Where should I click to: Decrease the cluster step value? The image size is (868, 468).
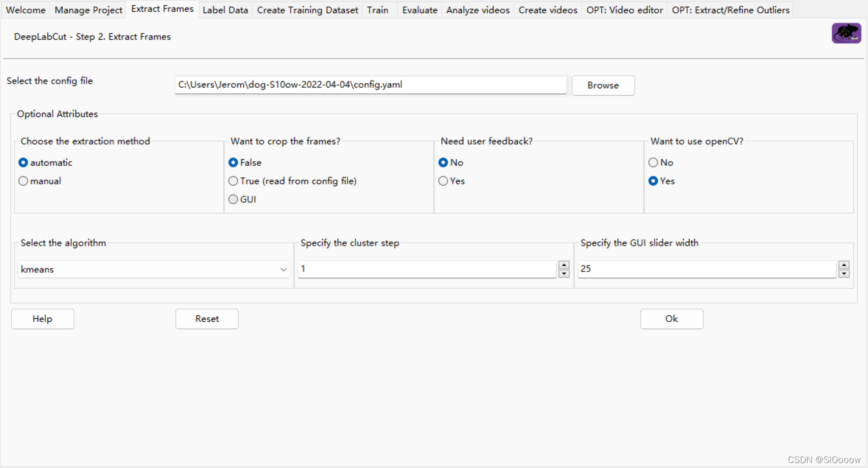click(564, 274)
